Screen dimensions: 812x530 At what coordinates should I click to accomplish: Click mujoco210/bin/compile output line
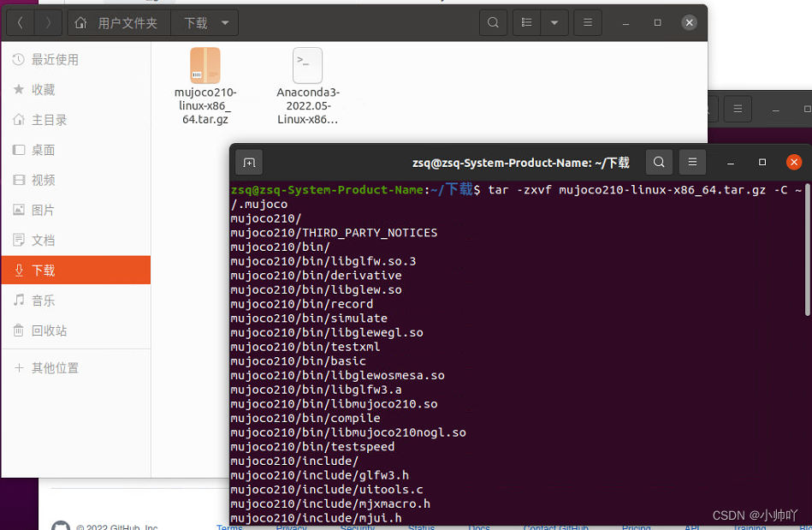coord(305,418)
